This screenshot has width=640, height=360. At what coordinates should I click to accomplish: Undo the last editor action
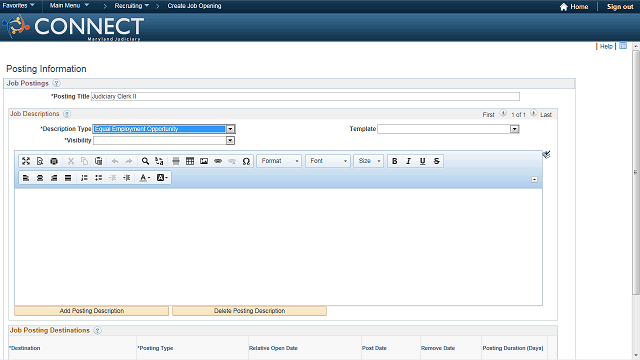click(115, 161)
